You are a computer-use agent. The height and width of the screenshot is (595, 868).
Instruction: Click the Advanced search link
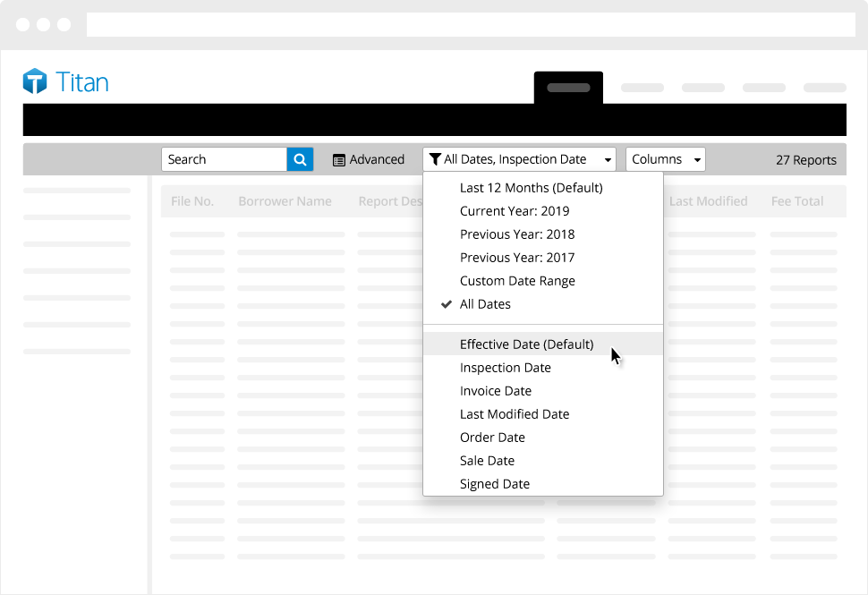point(377,159)
